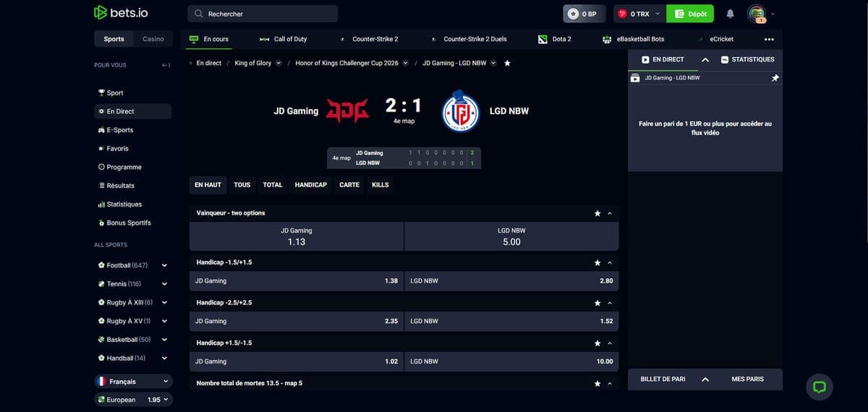Collapse the Nombre total de mortes section
The image size is (868, 412).
[x=610, y=383]
